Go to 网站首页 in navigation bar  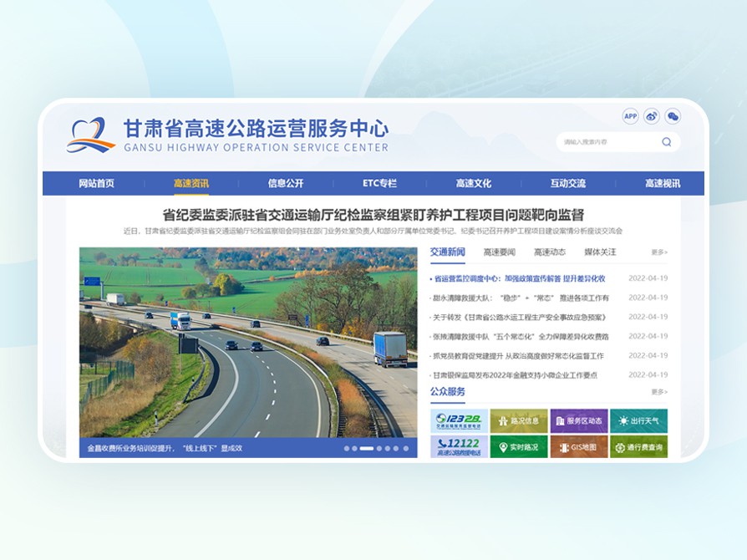click(x=96, y=184)
